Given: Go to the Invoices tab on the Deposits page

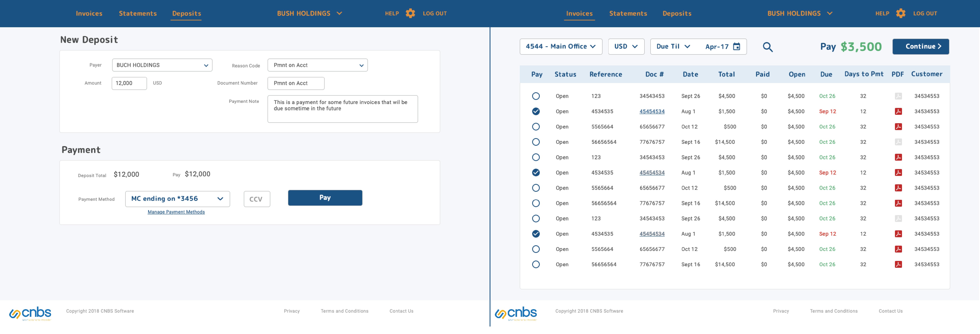Looking at the screenshot, I should click(x=89, y=13).
